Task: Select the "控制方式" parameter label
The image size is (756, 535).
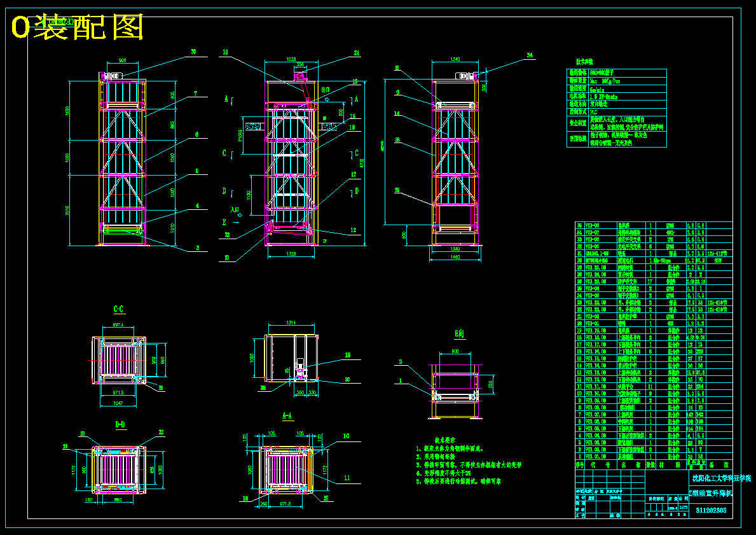Action: tap(577, 111)
